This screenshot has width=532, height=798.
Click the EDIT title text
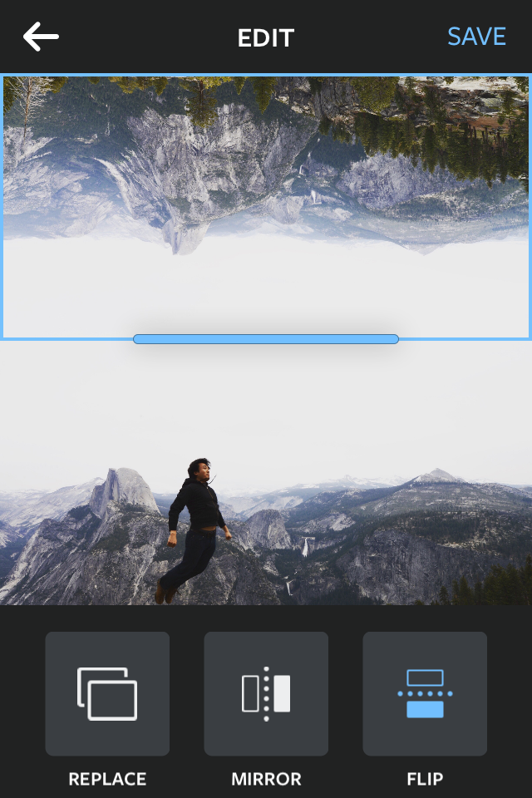pyautogui.click(x=266, y=37)
